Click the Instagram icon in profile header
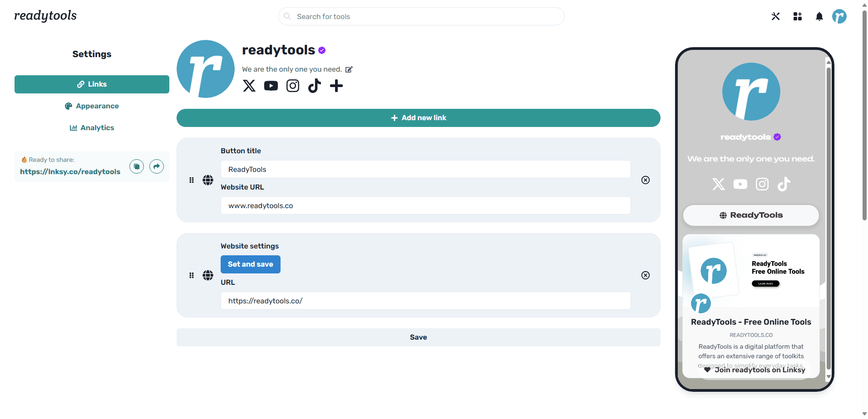Screen dimensions: 868x419 click(293, 86)
